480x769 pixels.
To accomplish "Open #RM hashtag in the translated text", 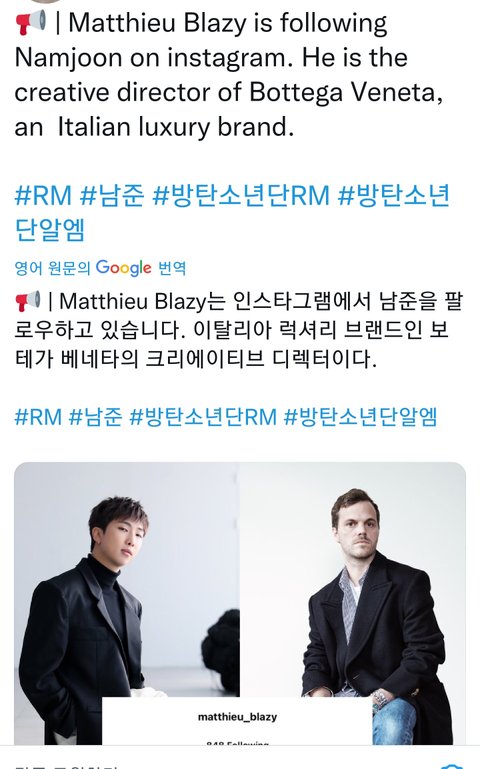I will click(x=38, y=417).
